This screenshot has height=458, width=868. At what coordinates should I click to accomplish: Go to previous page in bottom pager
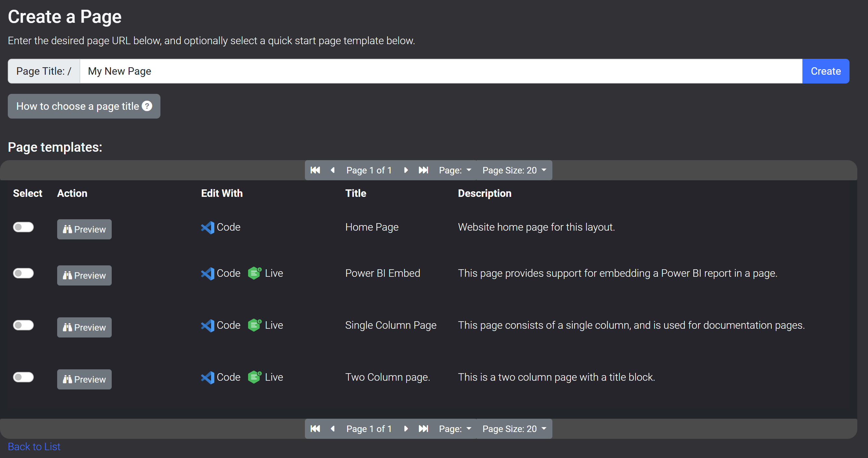333,429
